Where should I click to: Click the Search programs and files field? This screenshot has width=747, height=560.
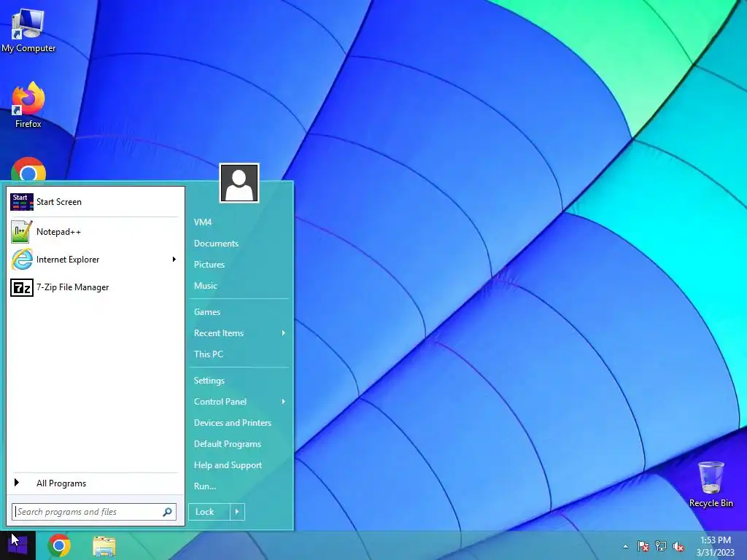tap(94, 512)
